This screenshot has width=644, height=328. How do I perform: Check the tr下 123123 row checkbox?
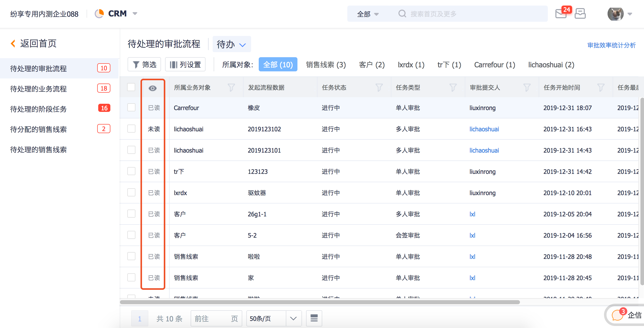tap(131, 171)
